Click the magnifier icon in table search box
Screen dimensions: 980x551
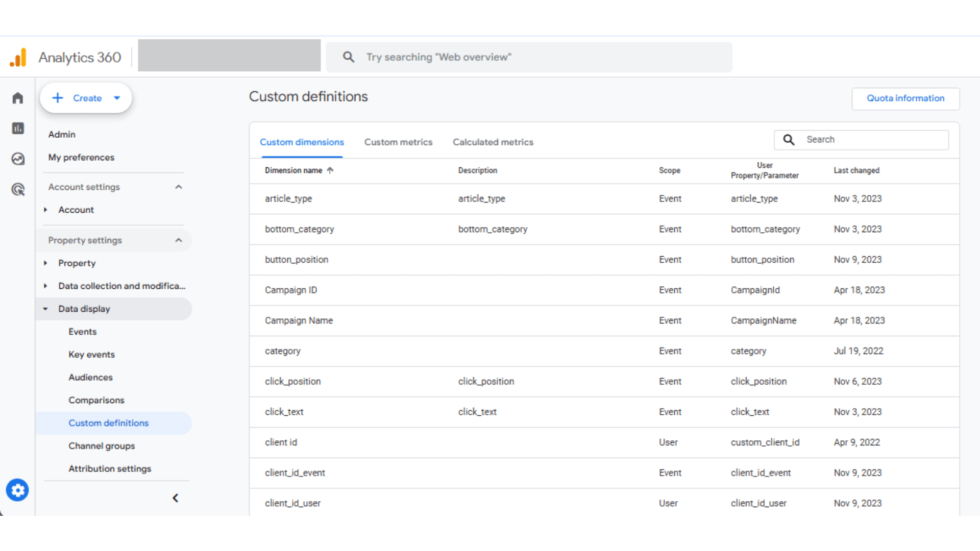(789, 140)
